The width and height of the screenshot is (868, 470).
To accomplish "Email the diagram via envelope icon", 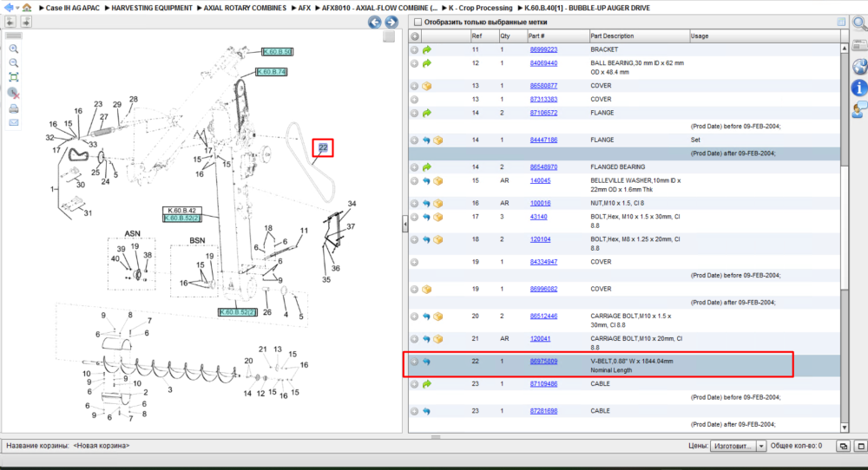I will [x=14, y=122].
